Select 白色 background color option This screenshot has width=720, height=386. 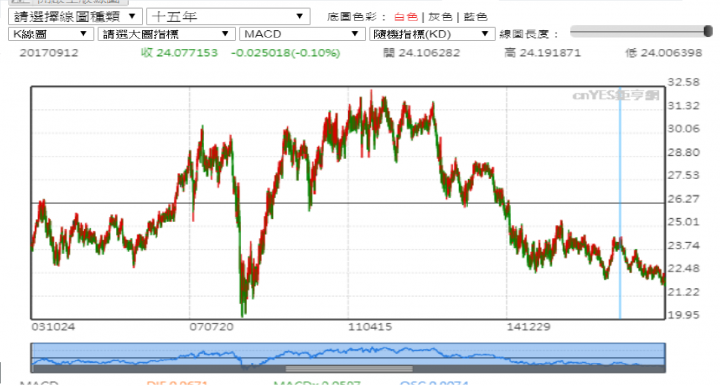pyautogui.click(x=406, y=17)
